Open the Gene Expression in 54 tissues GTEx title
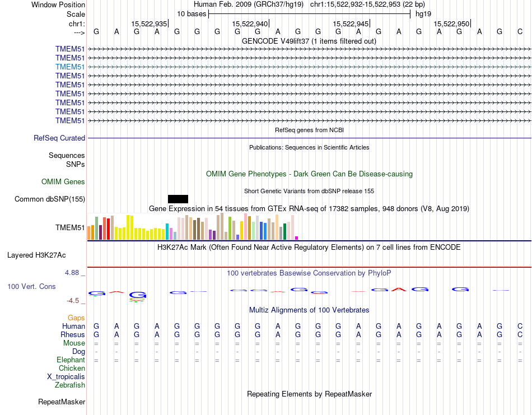This screenshot has height=415, width=532. 309,209
